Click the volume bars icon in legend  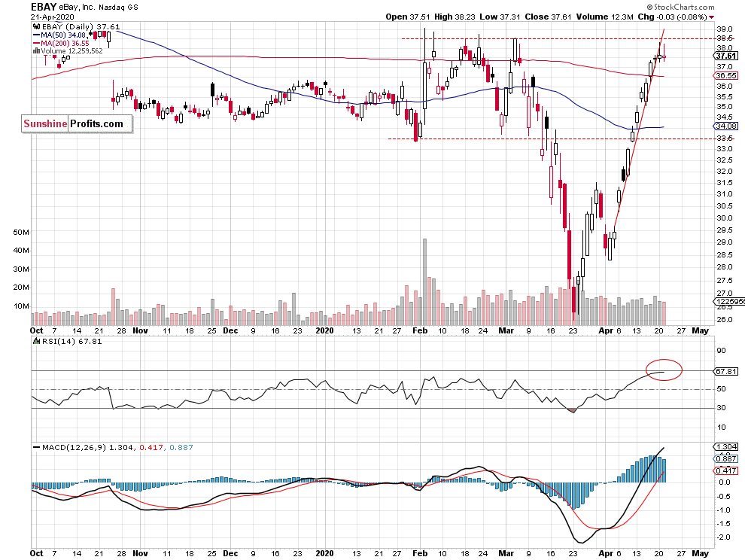coord(36,51)
